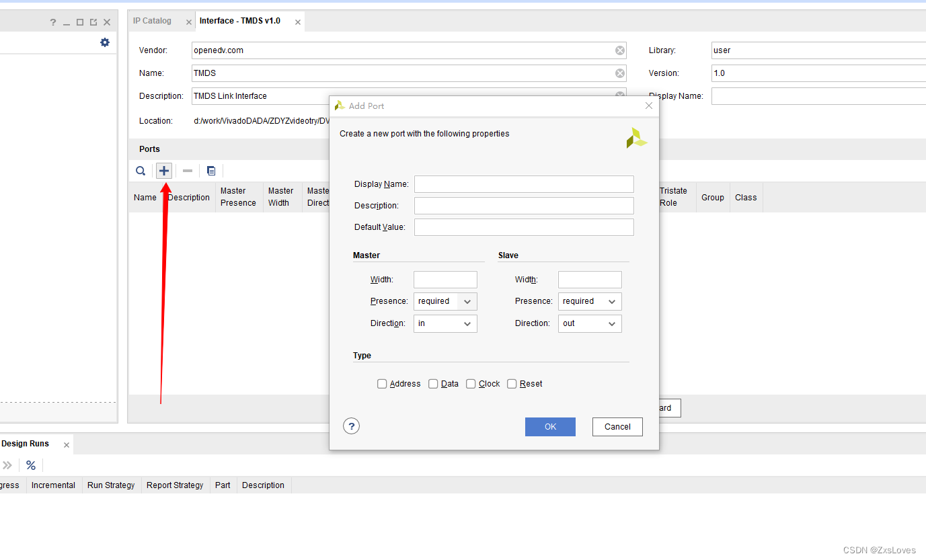Screen dimensions: 926x560
Task: Maximize the left panel using its square icon
Action: coord(80,22)
